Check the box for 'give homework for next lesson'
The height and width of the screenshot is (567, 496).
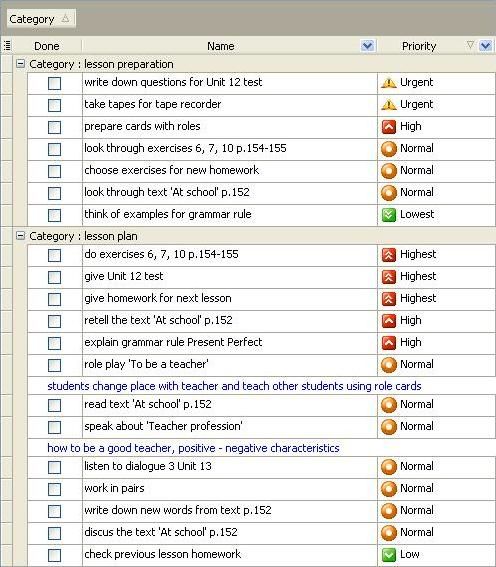pyautogui.click(x=55, y=299)
